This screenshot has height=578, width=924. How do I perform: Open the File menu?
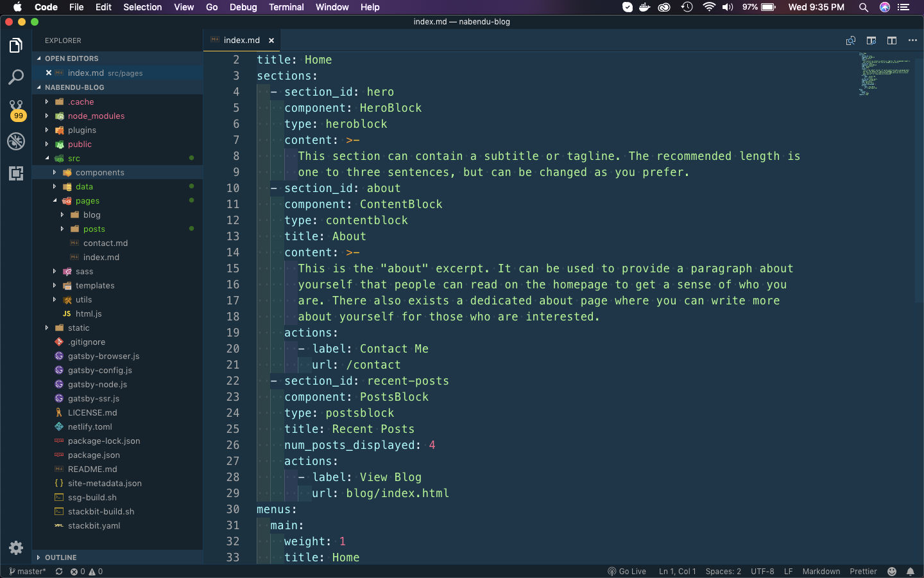click(x=76, y=7)
